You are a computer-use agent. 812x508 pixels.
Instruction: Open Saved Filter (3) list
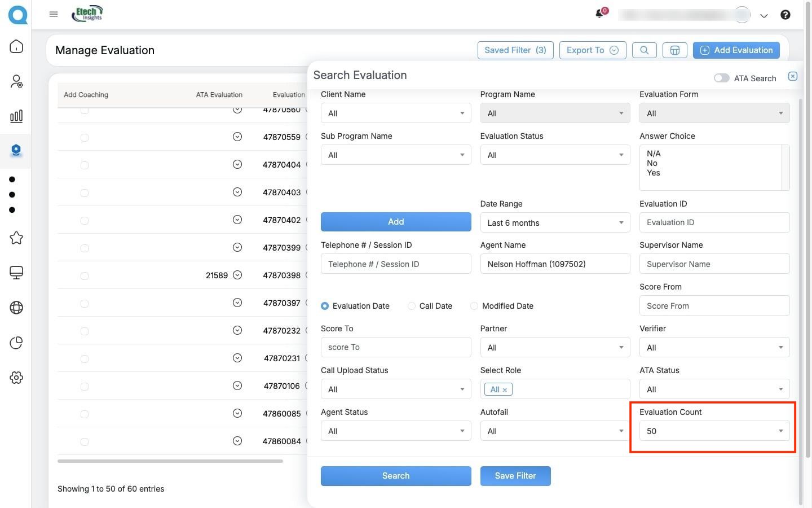click(x=515, y=50)
